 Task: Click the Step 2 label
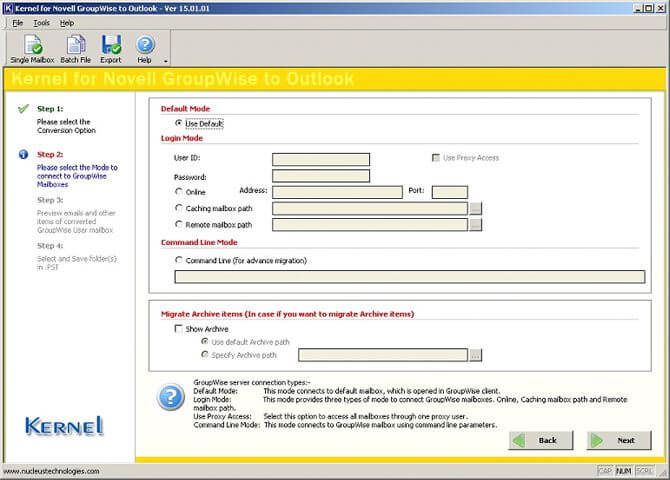50,154
